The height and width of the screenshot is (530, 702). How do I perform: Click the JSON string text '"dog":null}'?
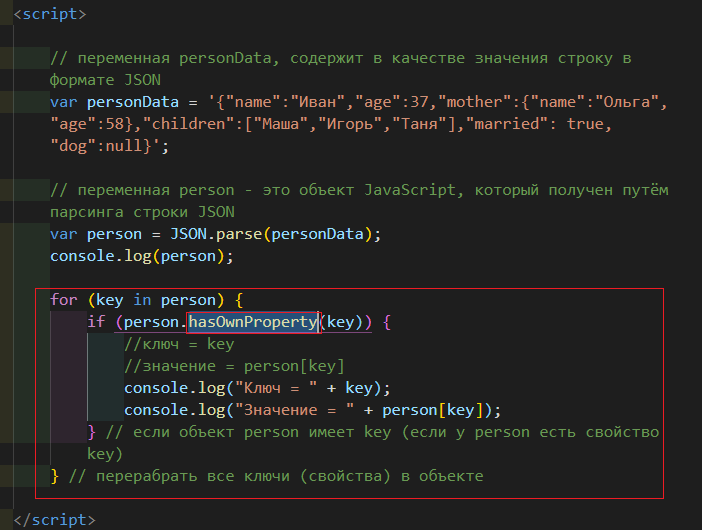(x=101, y=146)
